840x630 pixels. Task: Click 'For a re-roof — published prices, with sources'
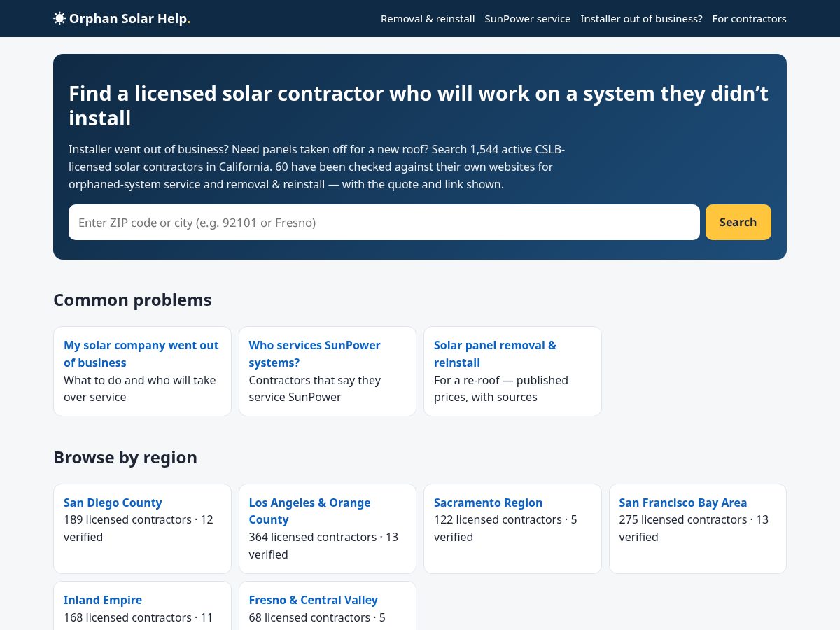pyautogui.click(x=501, y=388)
